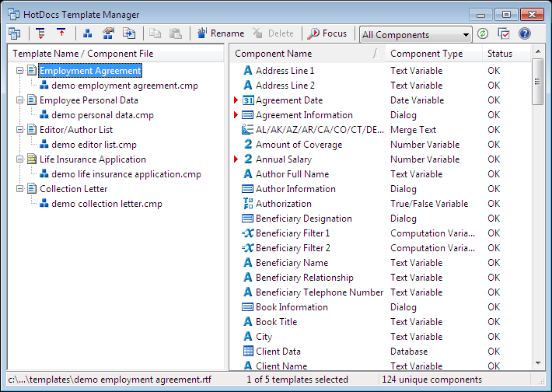This screenshot has height=392, width=552.
Task: Select the Employment Agreement template
Action: click(x=90, y=71)
